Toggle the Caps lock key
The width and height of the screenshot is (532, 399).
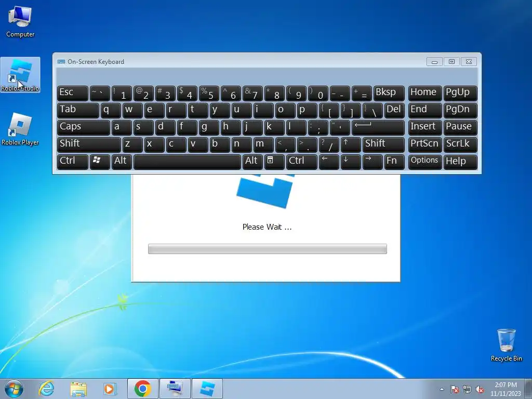(84, 127)
